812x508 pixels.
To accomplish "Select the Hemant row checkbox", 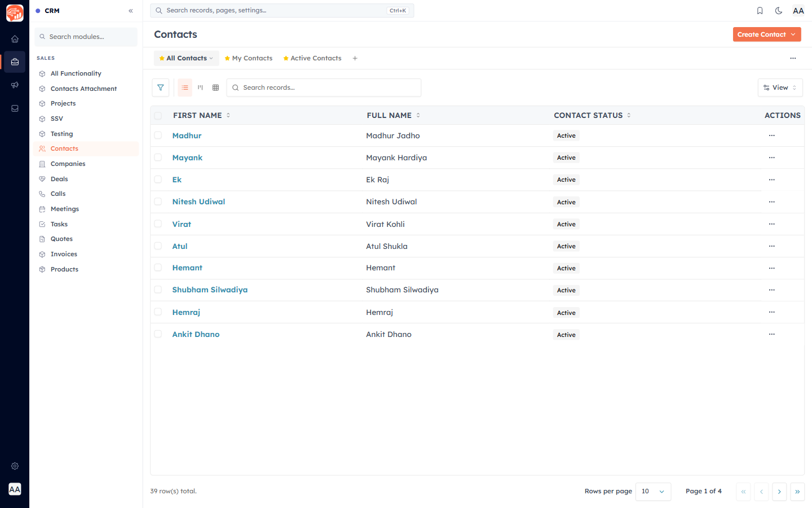I will click(x=158, y=268).
